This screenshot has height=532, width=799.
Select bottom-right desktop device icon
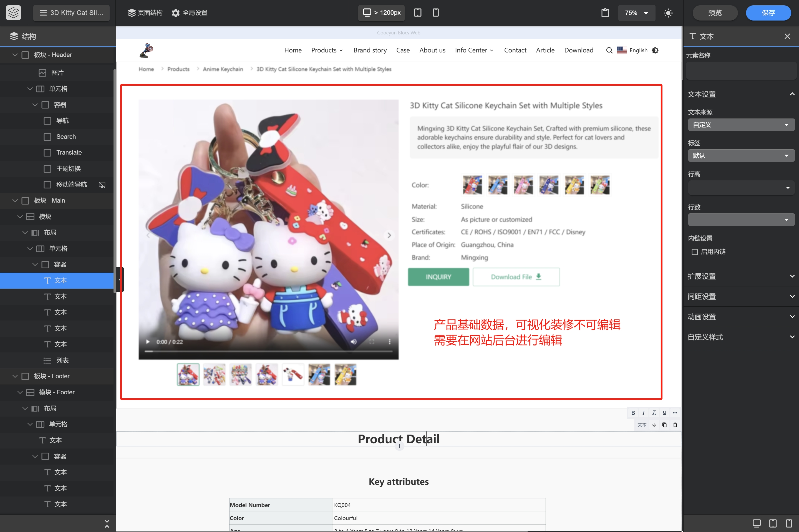(x=757, y=523)
